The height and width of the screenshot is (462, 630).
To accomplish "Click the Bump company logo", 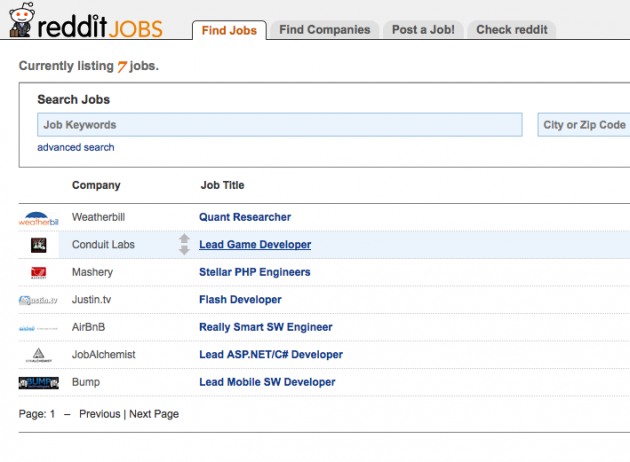I will (x=39, y=382).
